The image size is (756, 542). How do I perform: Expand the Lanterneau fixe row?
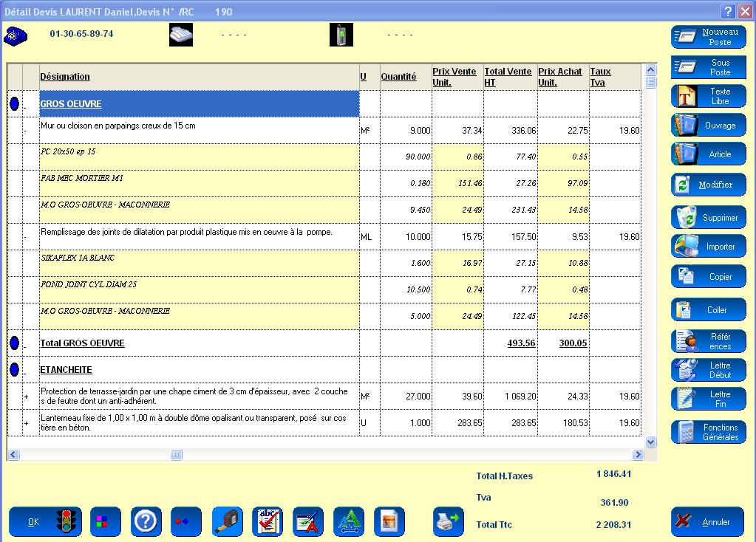tap(27, 424)
